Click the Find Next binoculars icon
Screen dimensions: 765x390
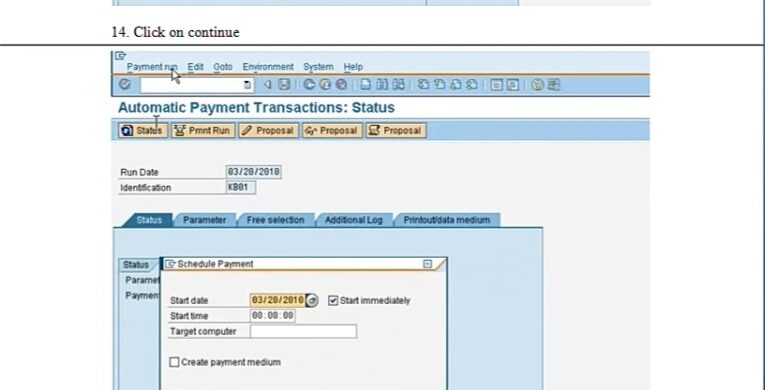tap(399, 84)
